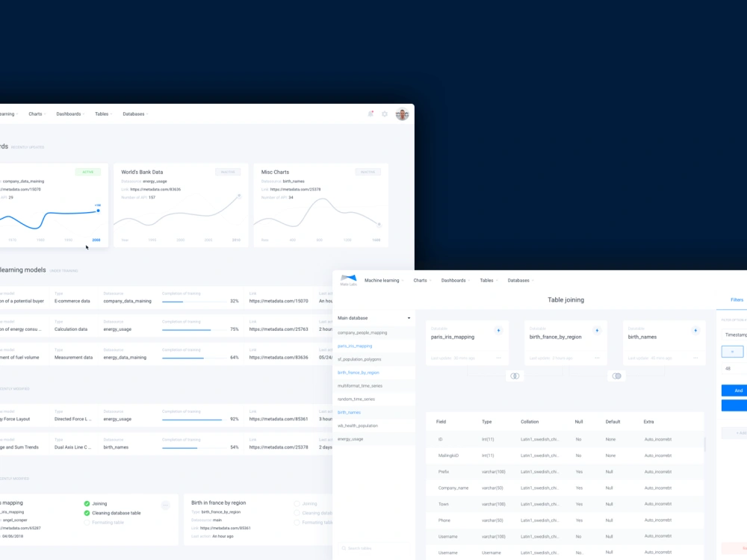The width and height of the screenshot is (747, 560).
Task: Click the Company_name field row
Action: [565, 488]
